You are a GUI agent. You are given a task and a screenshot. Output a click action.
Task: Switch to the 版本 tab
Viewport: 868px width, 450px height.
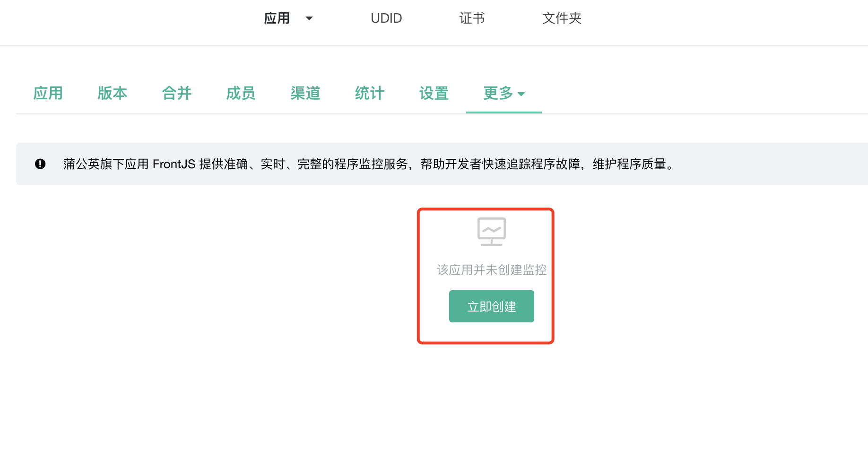point(113,93)
